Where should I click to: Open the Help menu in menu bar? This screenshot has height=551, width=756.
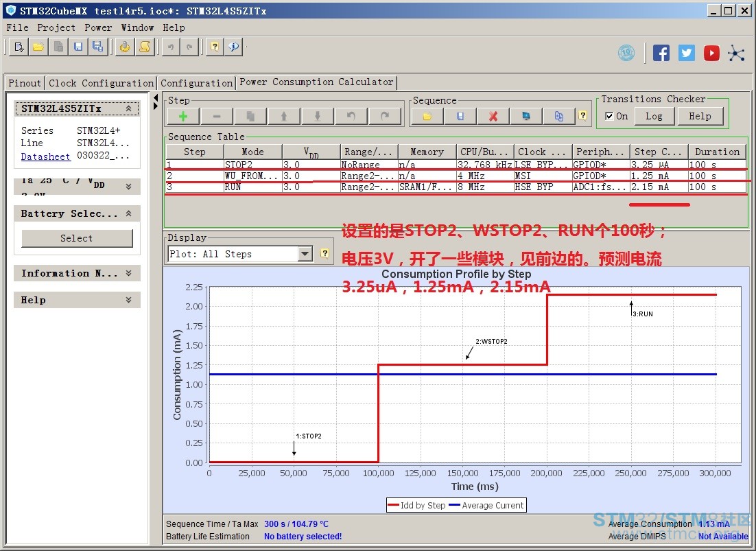174,27
